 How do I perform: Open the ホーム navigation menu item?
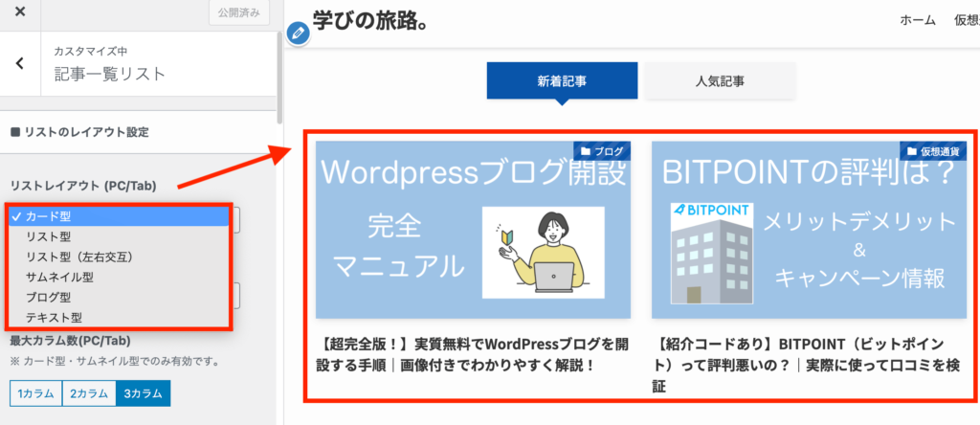(x=918, y=21)
